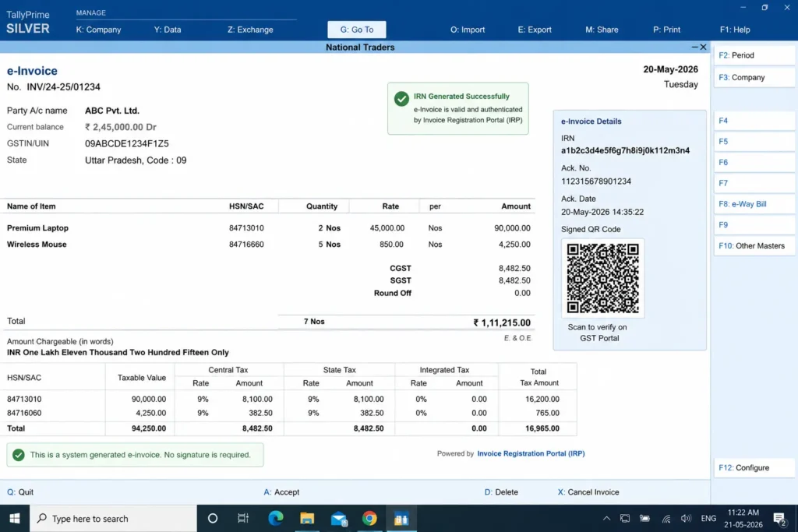
Task: Show hidden system tray icons
Action: (606, 518)
